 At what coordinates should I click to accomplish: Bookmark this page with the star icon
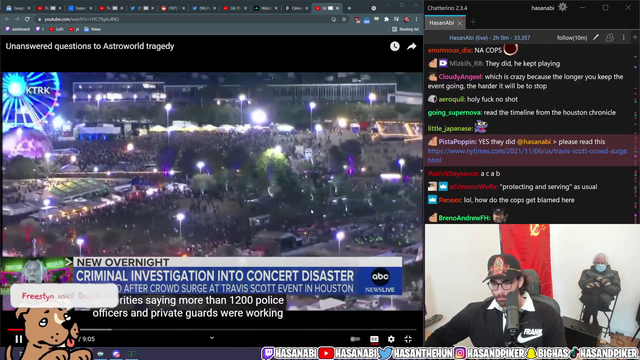coord(344,19)
